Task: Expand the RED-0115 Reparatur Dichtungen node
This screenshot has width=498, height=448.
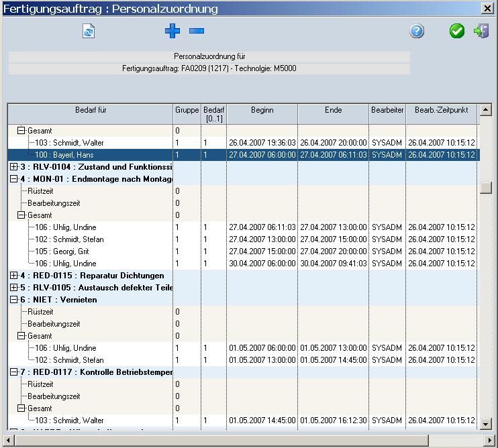Action: coord(14,276)
